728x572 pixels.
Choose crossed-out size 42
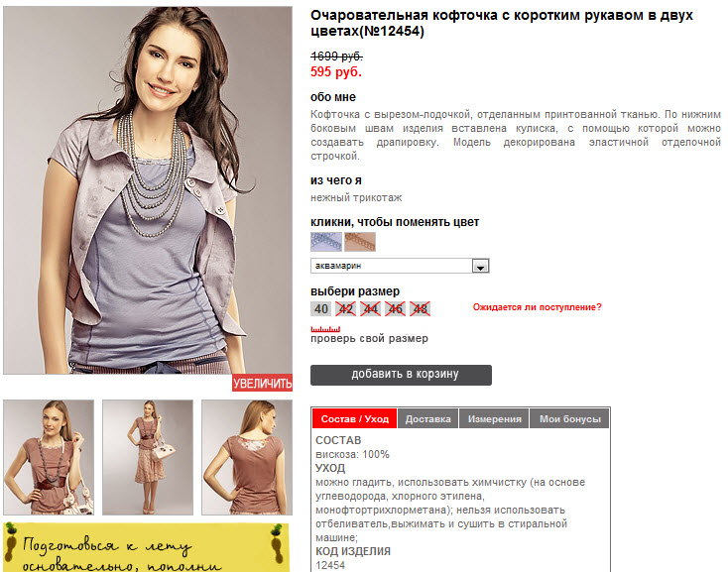click(x=345, y=309)
